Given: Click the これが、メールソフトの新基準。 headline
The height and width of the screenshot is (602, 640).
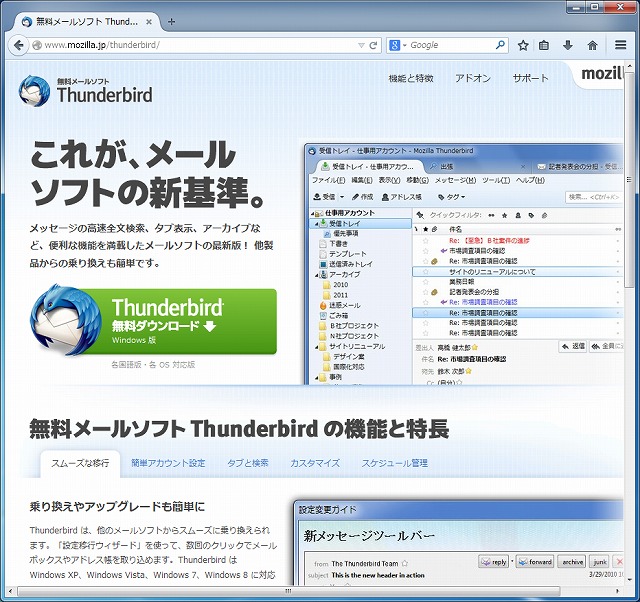Looking at the screenshot, I should pos(147,173).
